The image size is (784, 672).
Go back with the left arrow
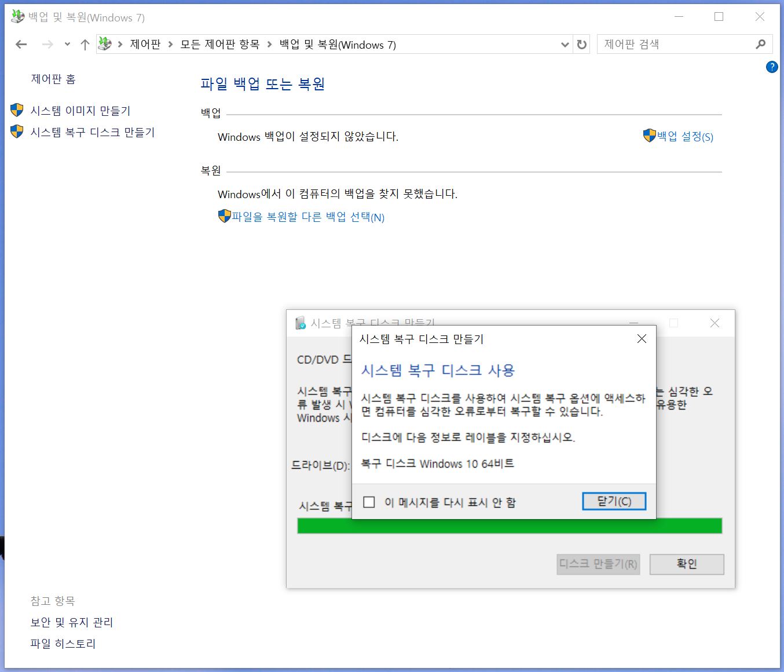[21, 45]
